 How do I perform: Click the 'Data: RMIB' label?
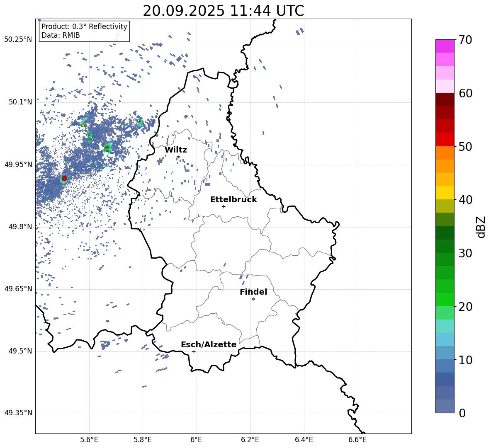61,35
